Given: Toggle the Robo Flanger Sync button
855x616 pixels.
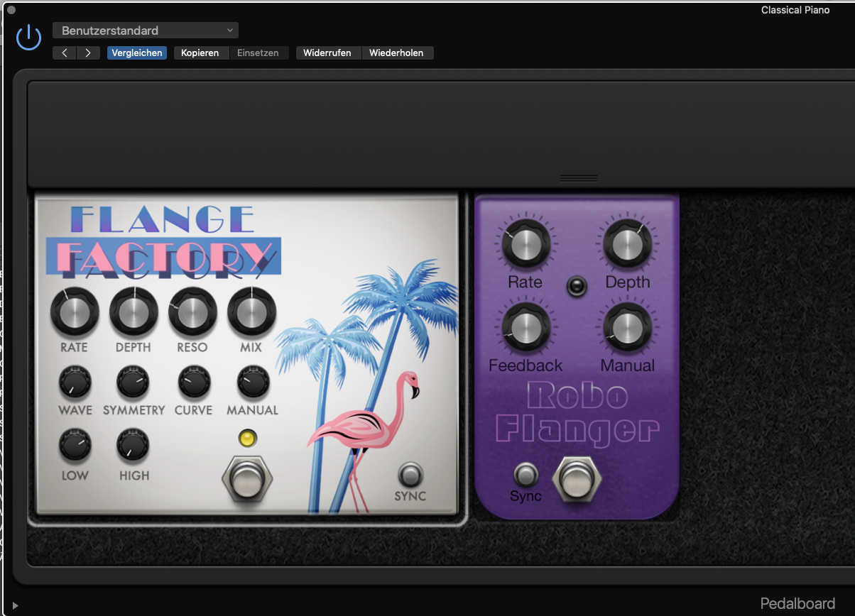Looking at the screenshot, I should click(525, 473).
